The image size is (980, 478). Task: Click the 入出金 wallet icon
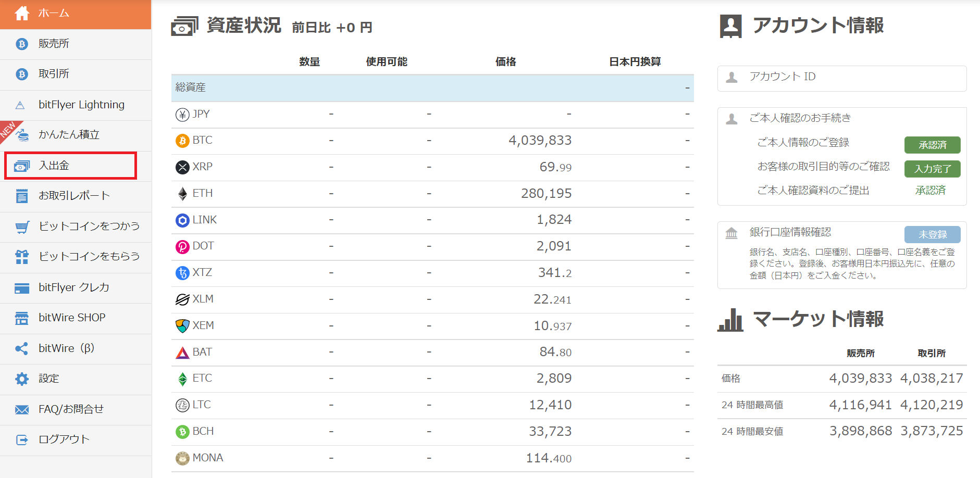click(22, 166)
